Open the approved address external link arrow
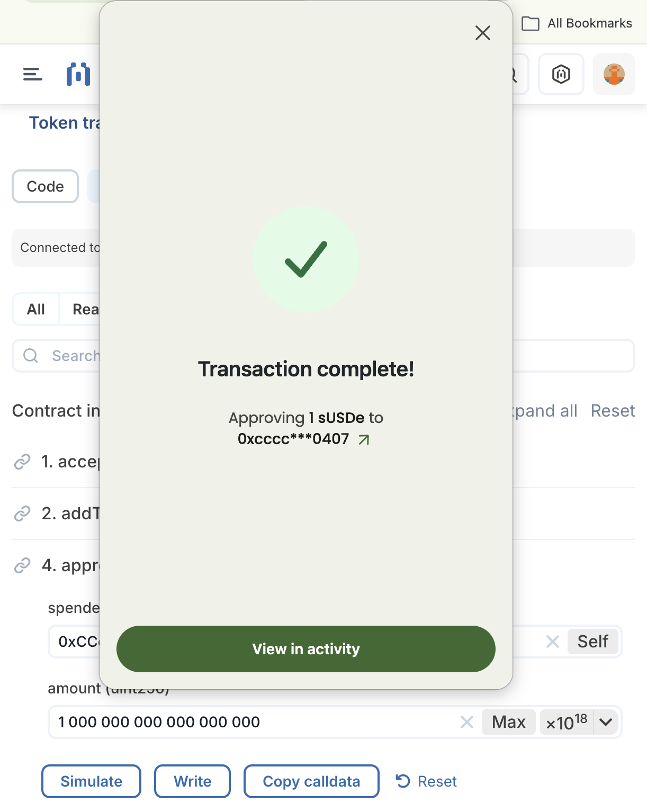 pyautogui.click(x=364, y=439)
